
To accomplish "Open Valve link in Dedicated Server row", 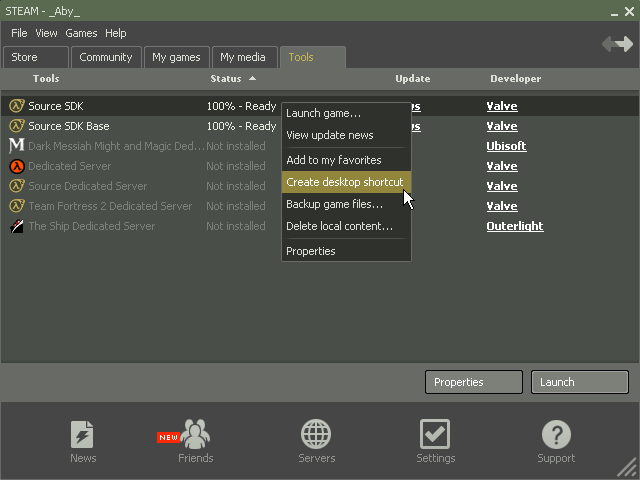I will 502,166.
